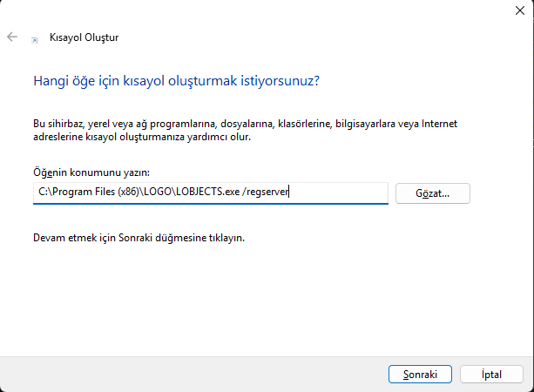Click the back arrow in the wizard header
Viewport: 534px width, 392px height.
coord(12,37)
